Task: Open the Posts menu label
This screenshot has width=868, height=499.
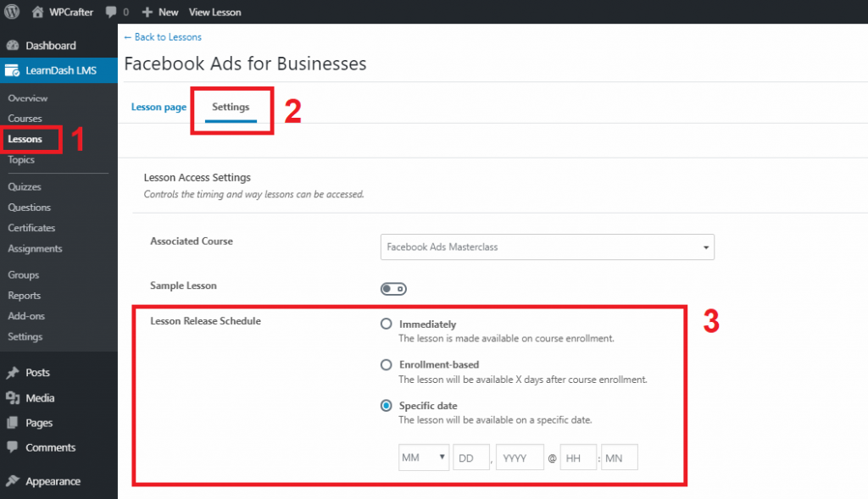Action: [x=37, y=373]
